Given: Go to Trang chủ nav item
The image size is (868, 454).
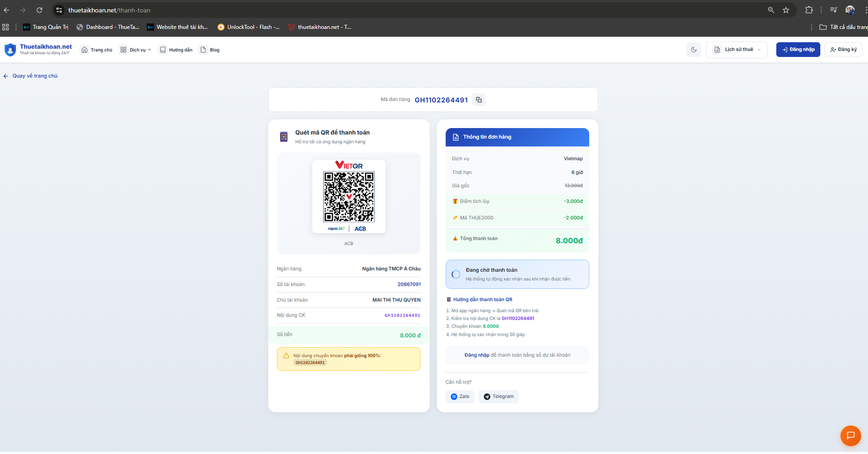Looking at the screenshot, I should [97, 50].
